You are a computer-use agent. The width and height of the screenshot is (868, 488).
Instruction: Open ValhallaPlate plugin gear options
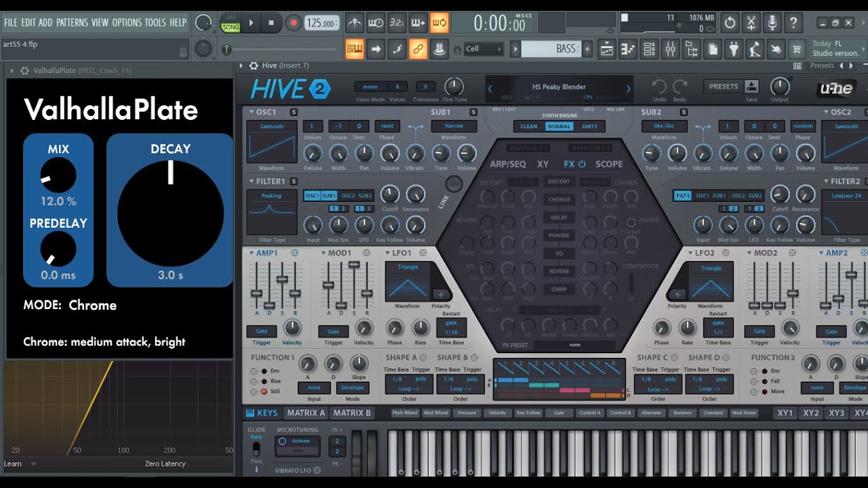(x=24, y=70)
